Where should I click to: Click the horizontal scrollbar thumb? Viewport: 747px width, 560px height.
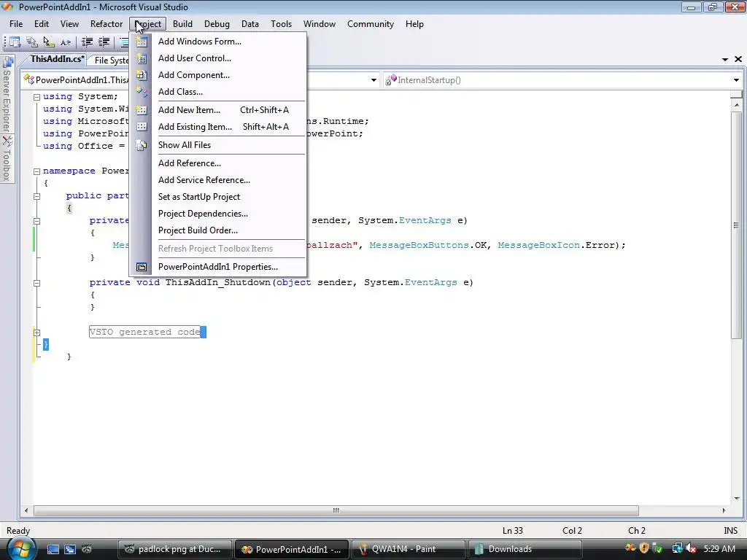click(336, 510)
